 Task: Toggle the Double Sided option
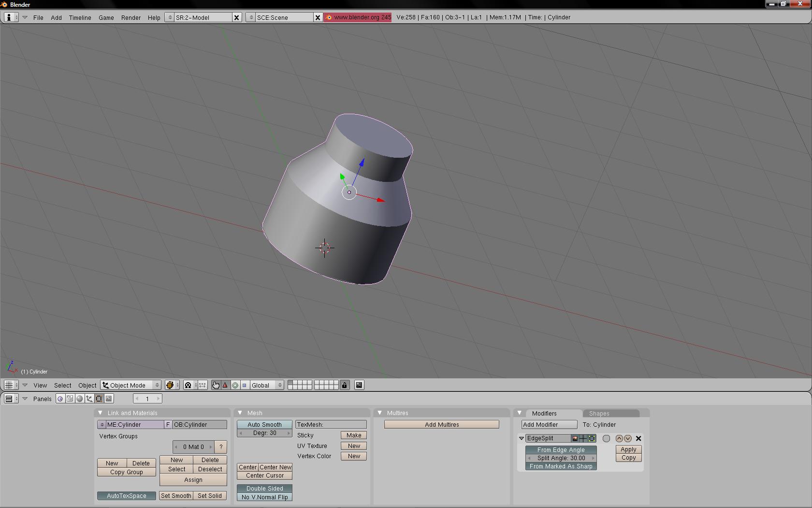click(x=264, y=488)
